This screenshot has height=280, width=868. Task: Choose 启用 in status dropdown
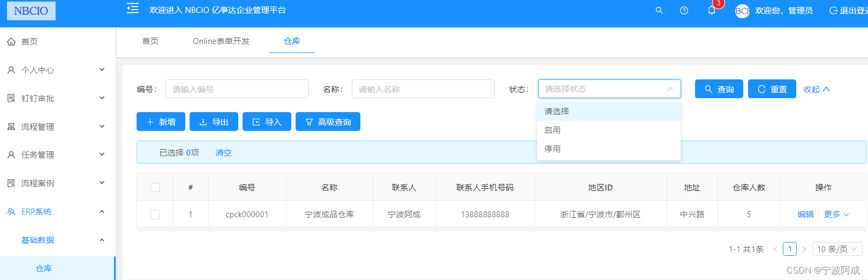point(609,130)
